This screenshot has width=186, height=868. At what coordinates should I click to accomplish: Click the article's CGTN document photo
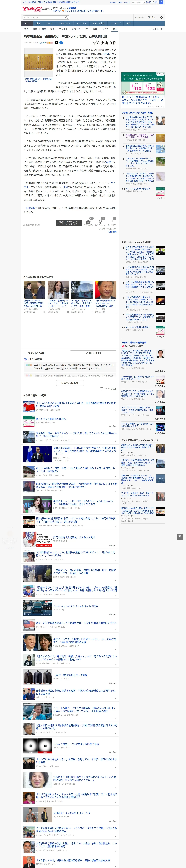39,63
